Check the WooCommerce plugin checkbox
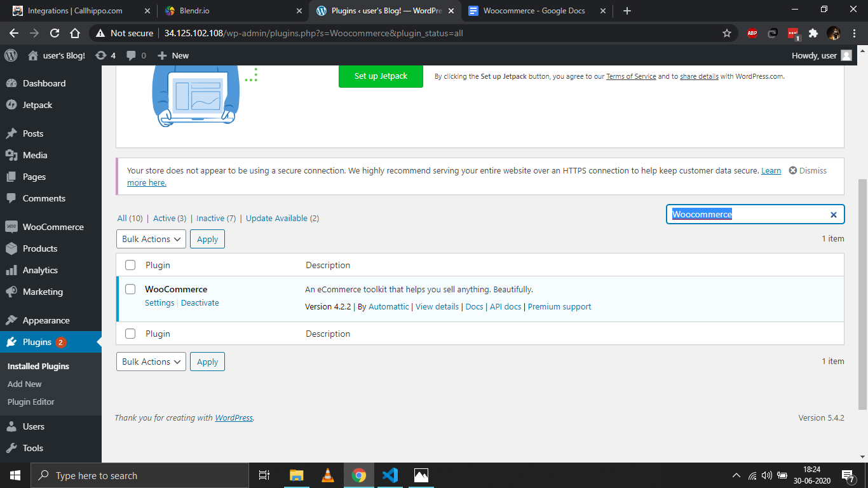Screen dimensions: 868x488 [x=130, y=289]
